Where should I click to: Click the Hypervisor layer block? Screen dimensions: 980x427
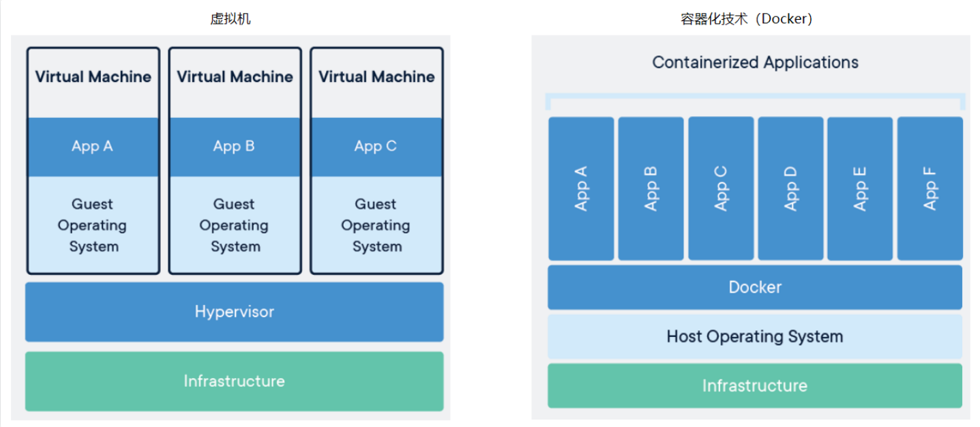[235, 312]
